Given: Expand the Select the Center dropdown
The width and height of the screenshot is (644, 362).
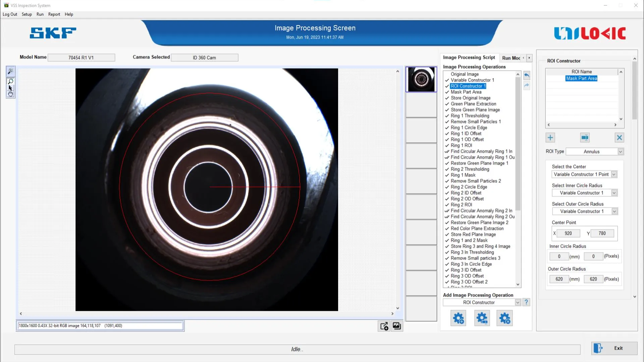Looking at the screenshot, I should (613, 175).
